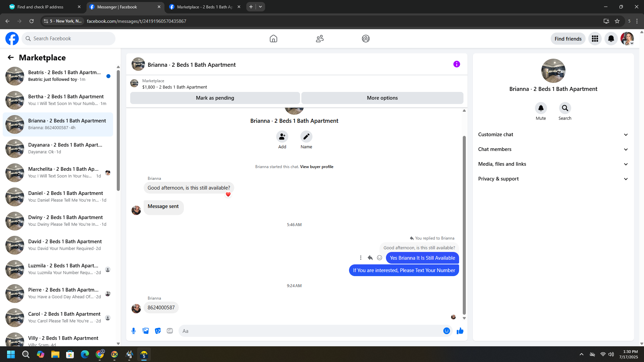Open the notifications bell in header
The width and height of the screenshot is (644, 362).
pos(611,39)
